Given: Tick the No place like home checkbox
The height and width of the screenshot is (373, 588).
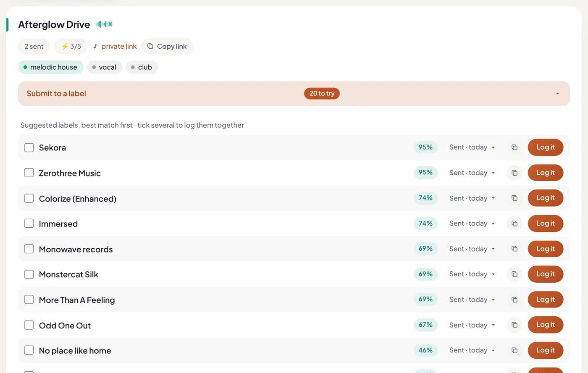Looking at the screenshot, I should pos(29,350).
